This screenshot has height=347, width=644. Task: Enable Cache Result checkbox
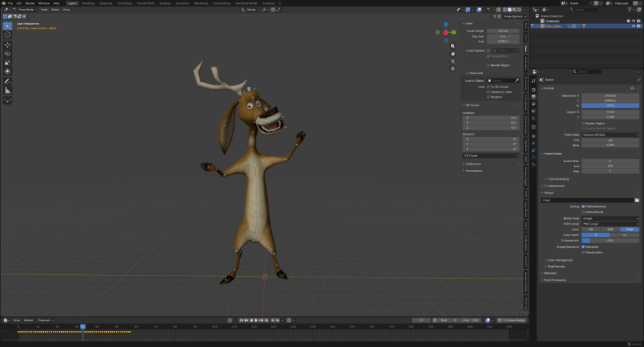click(583, 212)
